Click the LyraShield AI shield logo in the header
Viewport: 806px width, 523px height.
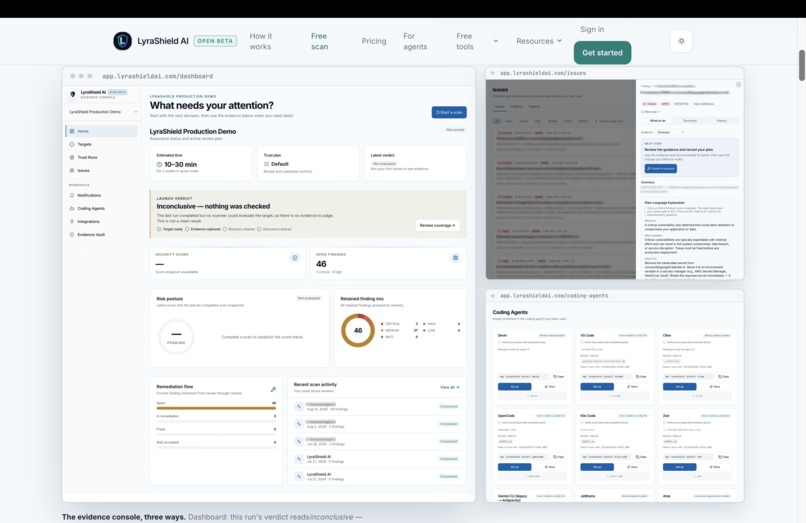click(x=122, y=41)
